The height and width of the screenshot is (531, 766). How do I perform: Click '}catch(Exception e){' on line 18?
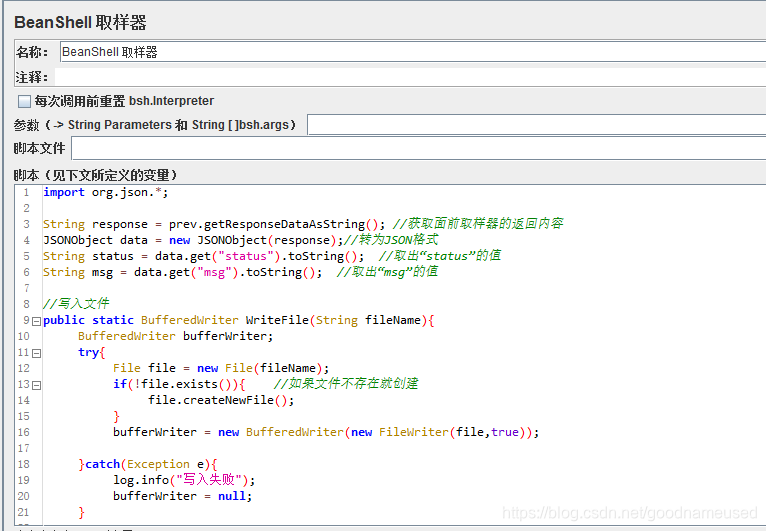click(148, 464)
